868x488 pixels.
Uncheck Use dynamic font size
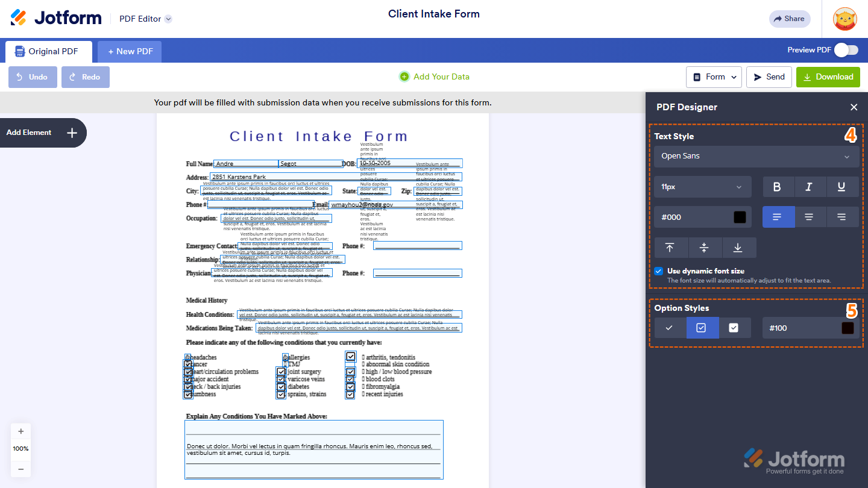(x=659, y=271)
